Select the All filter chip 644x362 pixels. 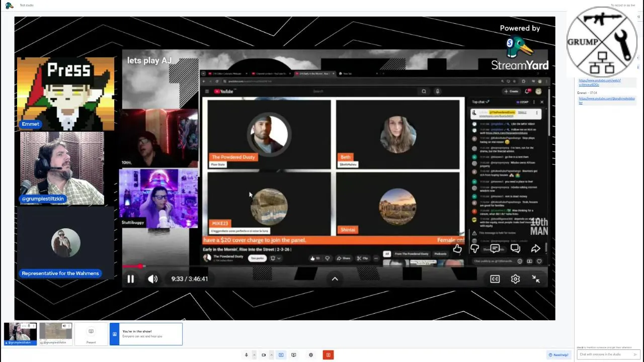pyautogui.click(x=387, y=254)
